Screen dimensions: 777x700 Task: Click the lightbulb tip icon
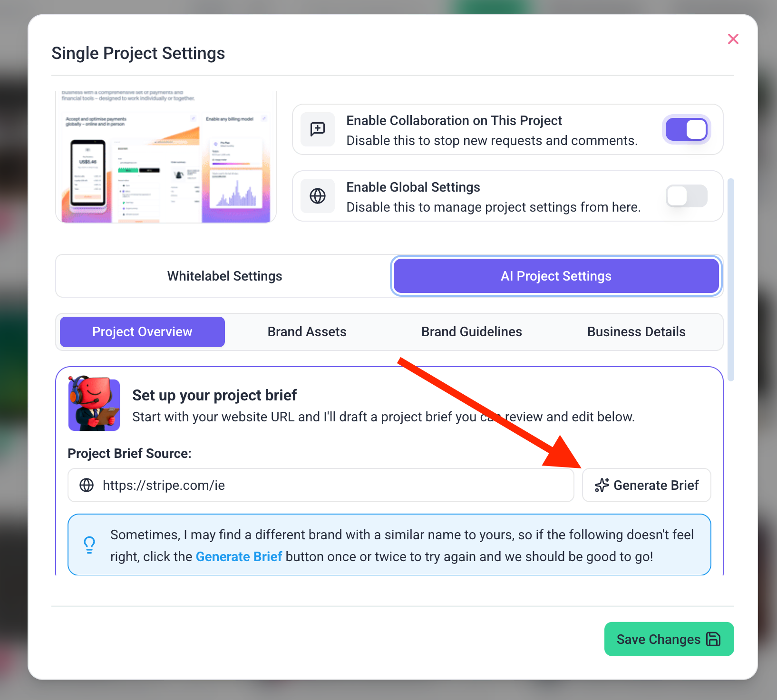89,544
